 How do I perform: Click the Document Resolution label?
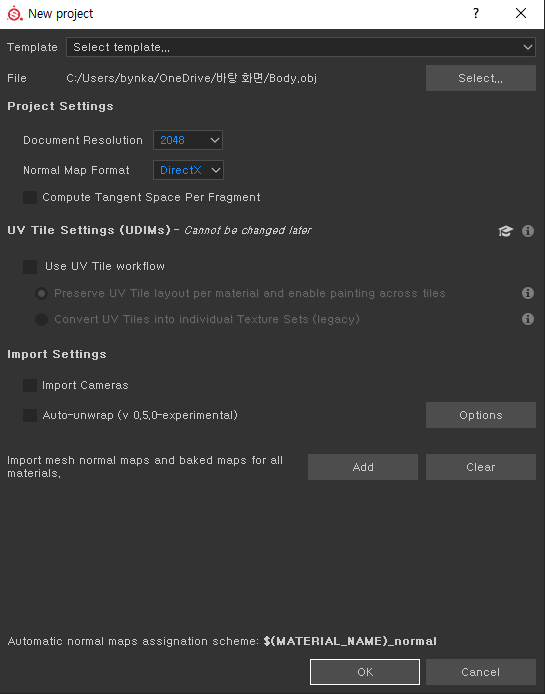click(83, 140)
